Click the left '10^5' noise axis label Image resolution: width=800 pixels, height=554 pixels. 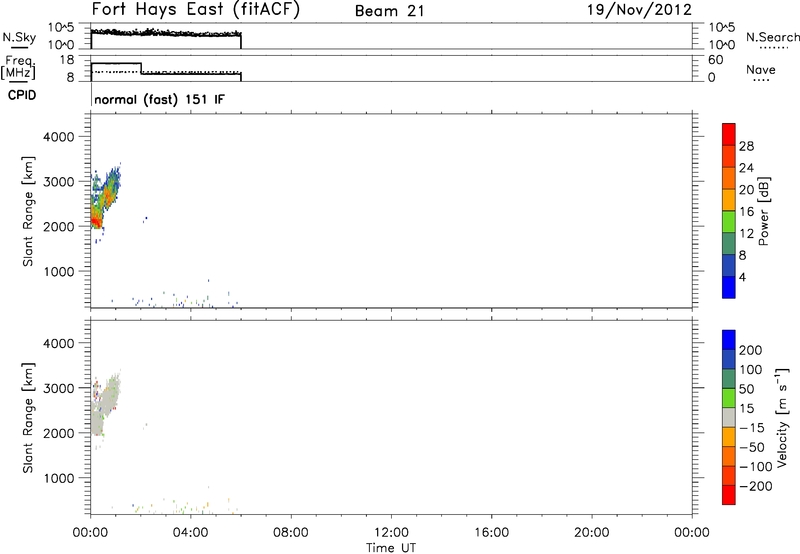tap(61, 28)
